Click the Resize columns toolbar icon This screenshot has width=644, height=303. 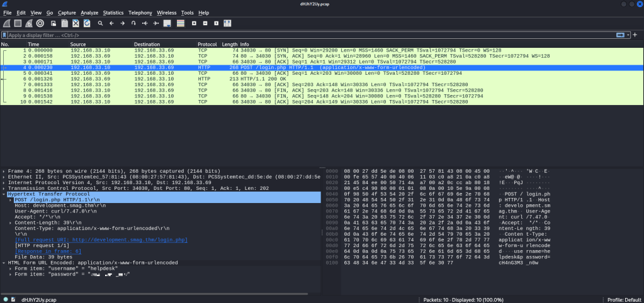(x=227, y=23)
